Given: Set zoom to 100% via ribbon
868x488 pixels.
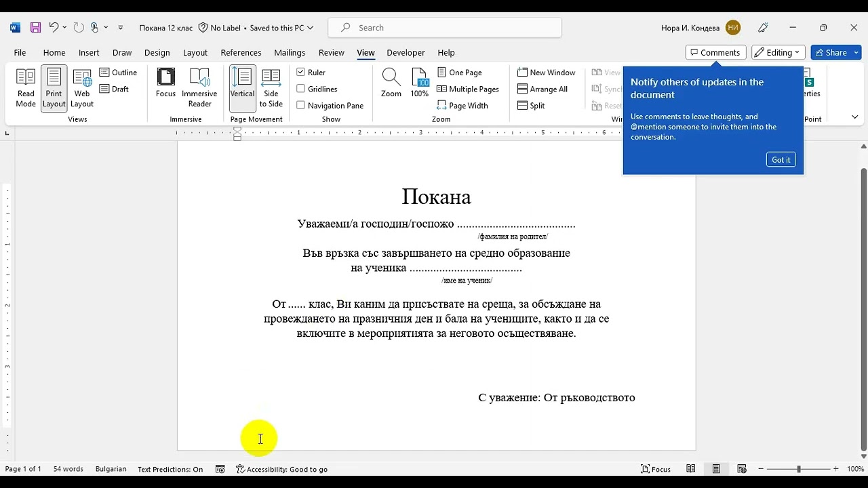Looking at the screenshot, I should 420,83.
